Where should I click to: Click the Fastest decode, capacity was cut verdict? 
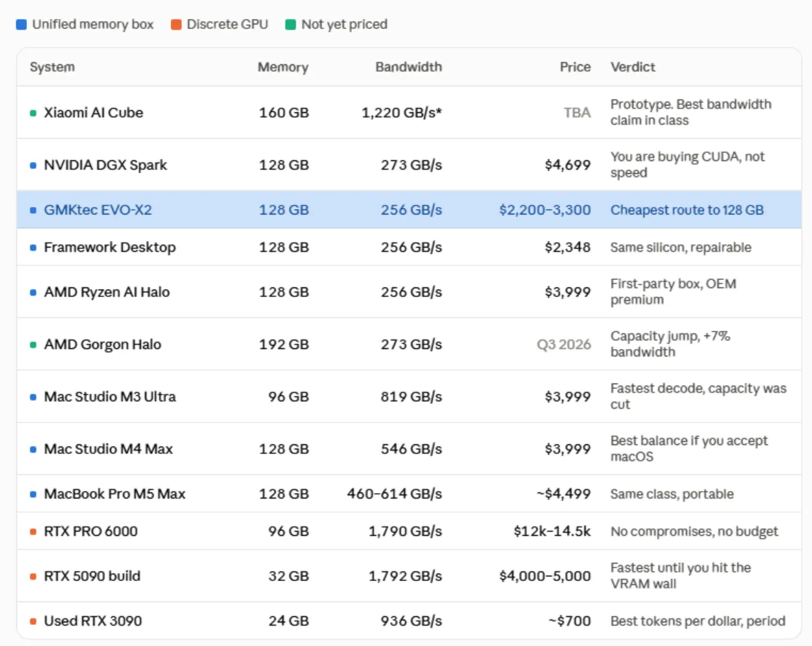coord(698,396)
